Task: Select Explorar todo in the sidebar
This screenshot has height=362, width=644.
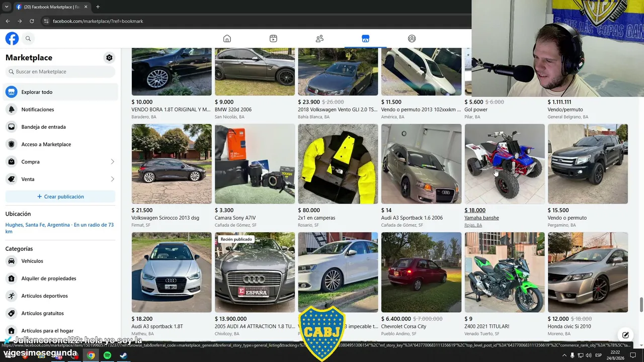Action: pyautogui.click(x=61, y=92)
